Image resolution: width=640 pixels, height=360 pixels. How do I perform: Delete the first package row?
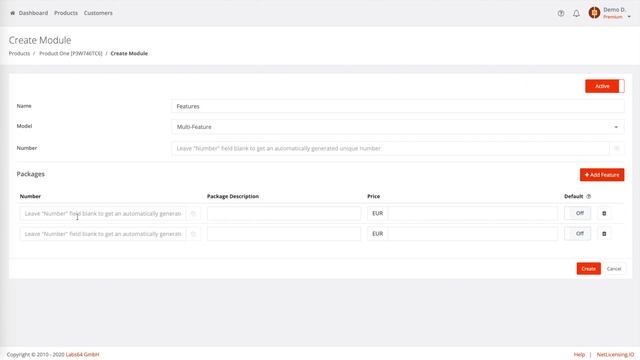click(x=604, y=213)
